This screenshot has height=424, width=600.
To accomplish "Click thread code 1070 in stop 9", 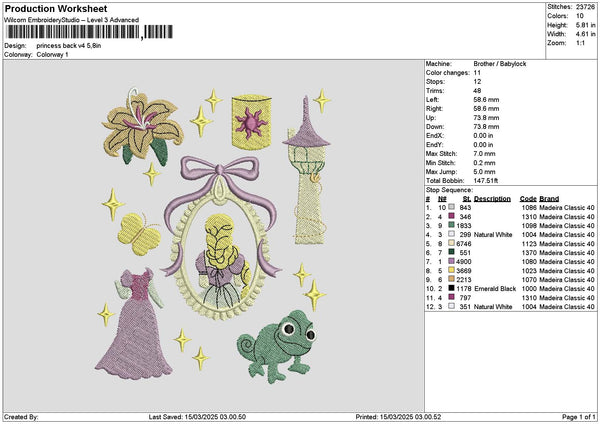I will tap(529, 279).
